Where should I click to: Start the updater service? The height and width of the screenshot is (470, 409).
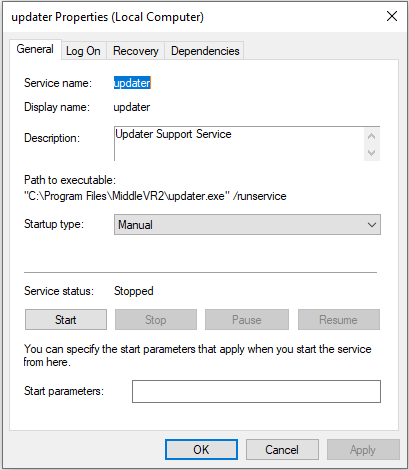[x=66, y=320]
